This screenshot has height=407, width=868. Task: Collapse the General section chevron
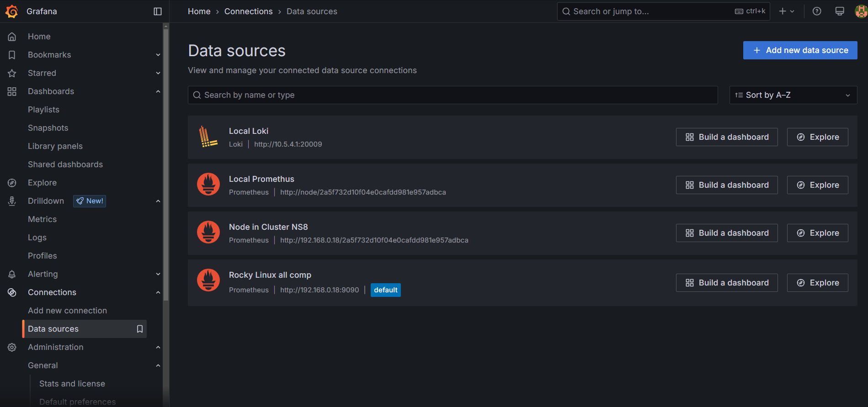(158, 365)
